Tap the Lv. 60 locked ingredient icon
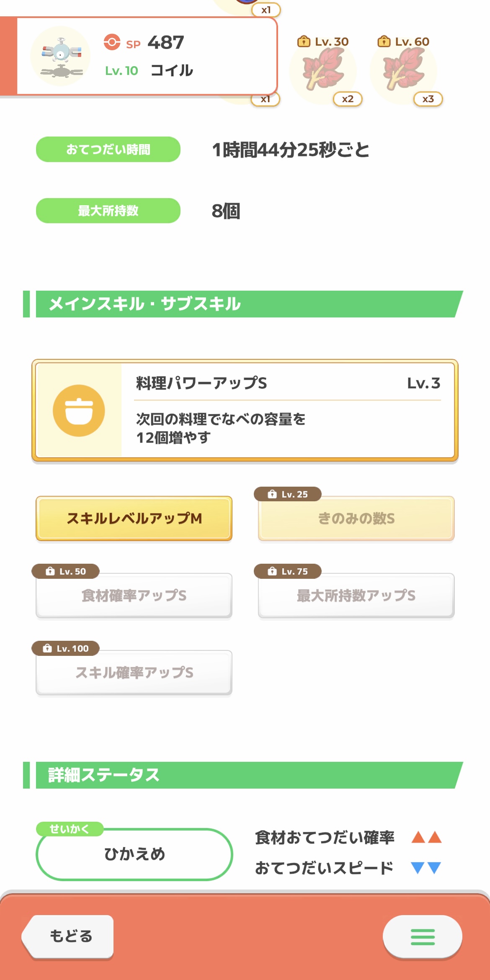Image resolution: width=490 pixels, height=980 pixels. 403,70
